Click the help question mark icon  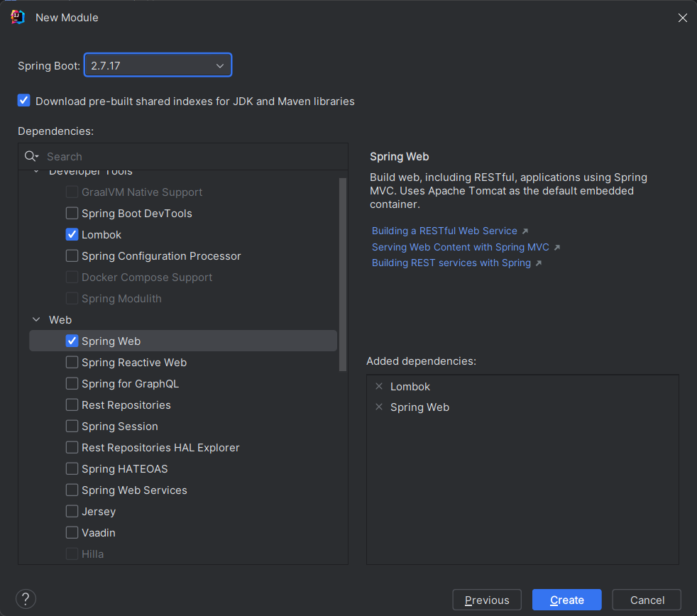click(26, 599)
